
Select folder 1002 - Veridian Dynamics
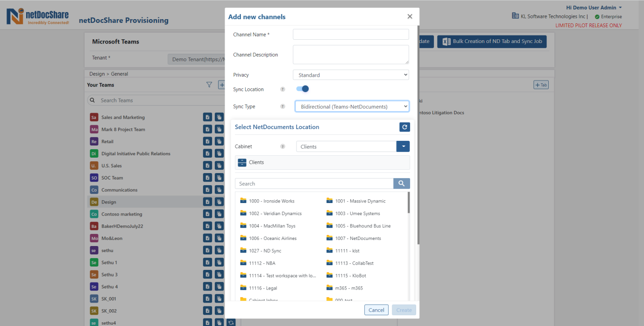coord(276,213)
